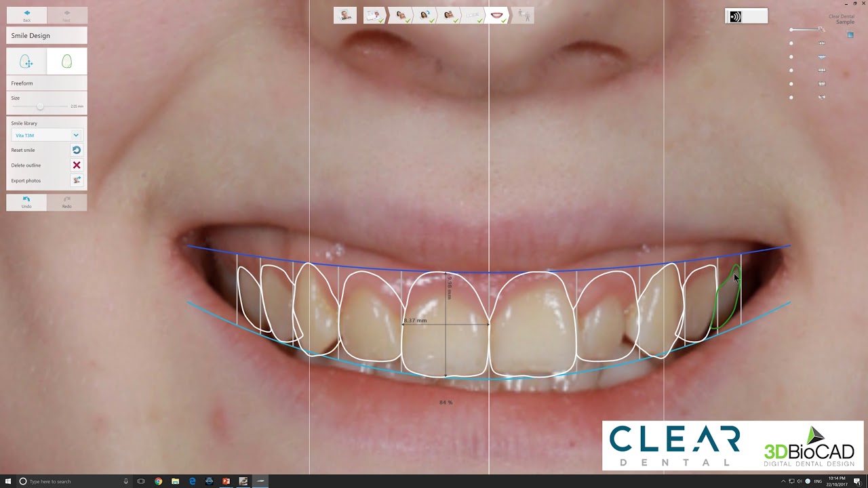Adjust the Size slider handle

pyautogui.click(x=40, y=106)
